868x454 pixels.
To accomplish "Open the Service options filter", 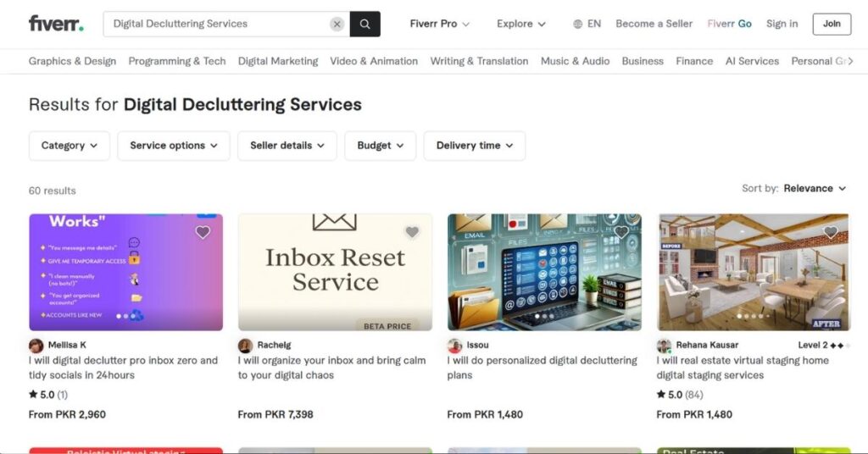I will [x=173, y=146].
